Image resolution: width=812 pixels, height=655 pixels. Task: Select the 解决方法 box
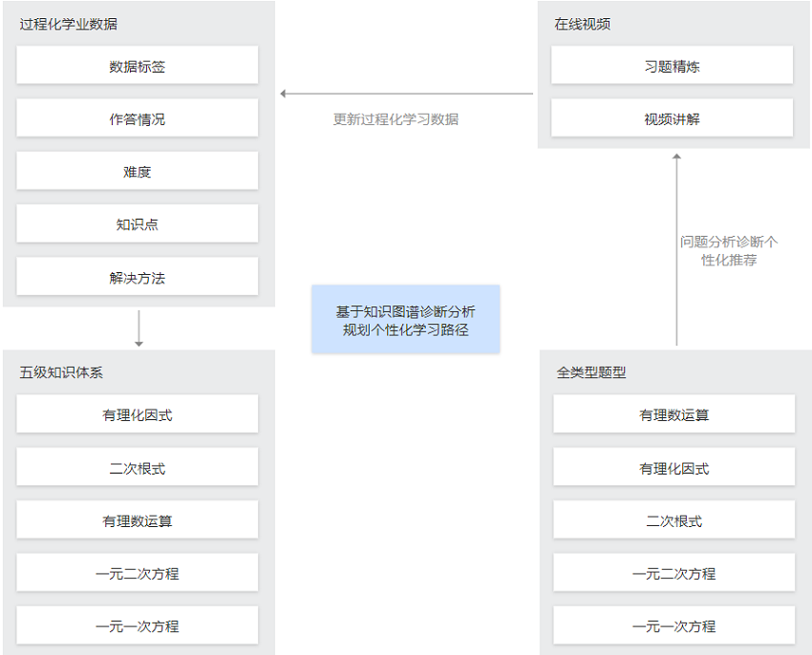click(x=138, y=277)
